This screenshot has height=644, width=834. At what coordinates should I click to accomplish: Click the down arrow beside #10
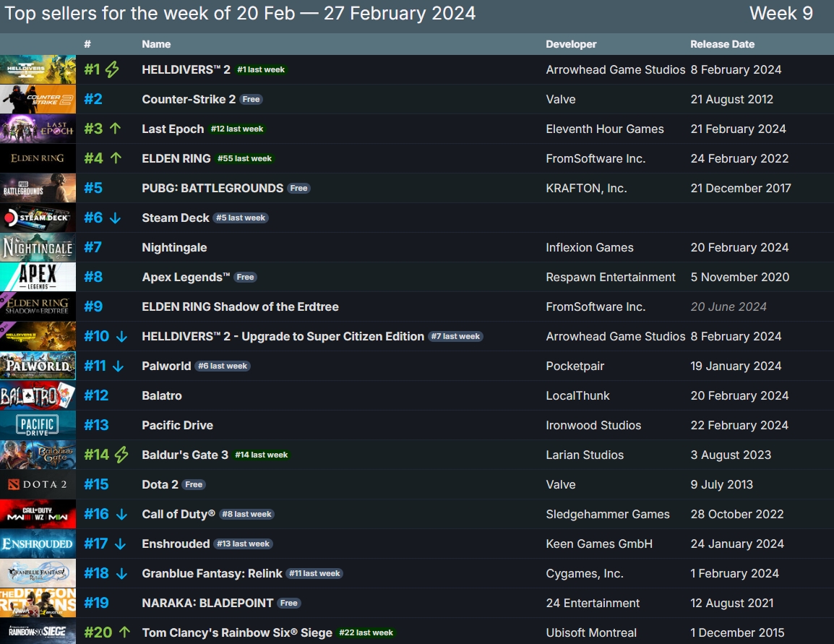pos(122,337)
